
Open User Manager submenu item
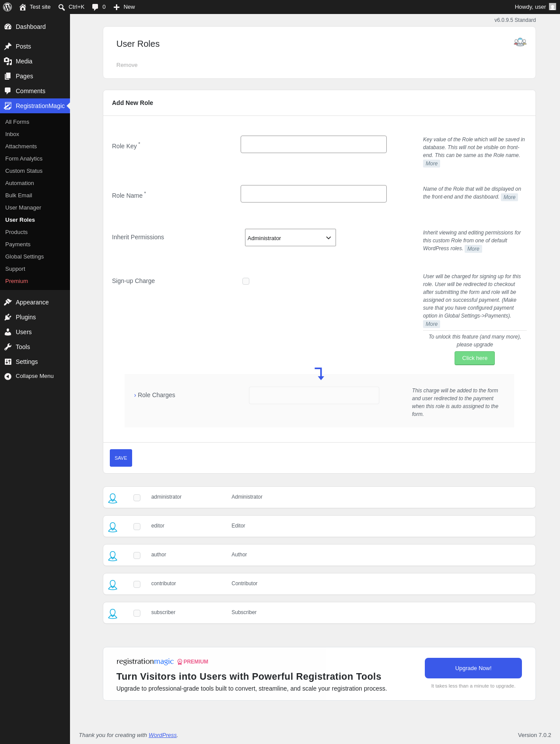click(23, 208)
